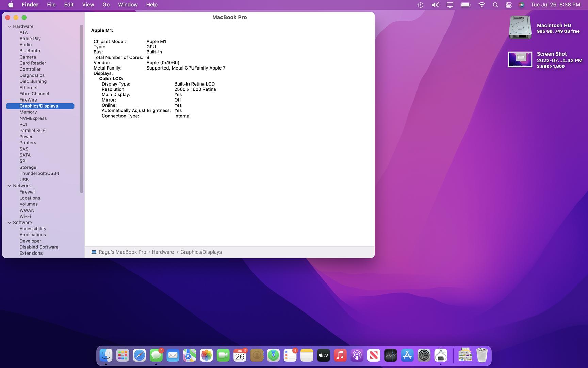This screenshot has height=368, width=588.
Task: Select Firewall under Network
Action: click(x=40, y=192)
